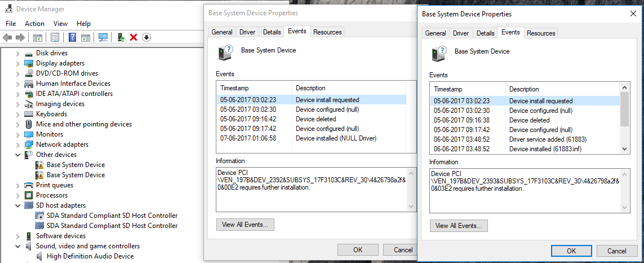Select the first Base System Device entry

point(75,165)
